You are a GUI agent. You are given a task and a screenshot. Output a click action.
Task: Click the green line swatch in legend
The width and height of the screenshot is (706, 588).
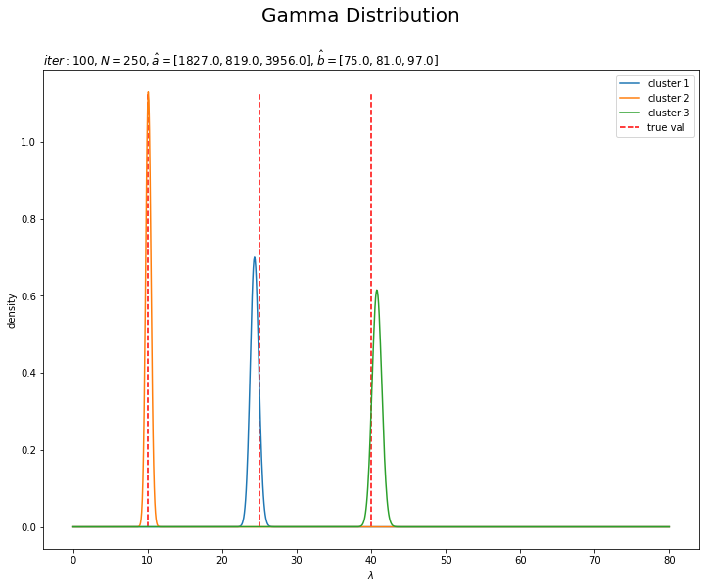click(x=630, y=113)
